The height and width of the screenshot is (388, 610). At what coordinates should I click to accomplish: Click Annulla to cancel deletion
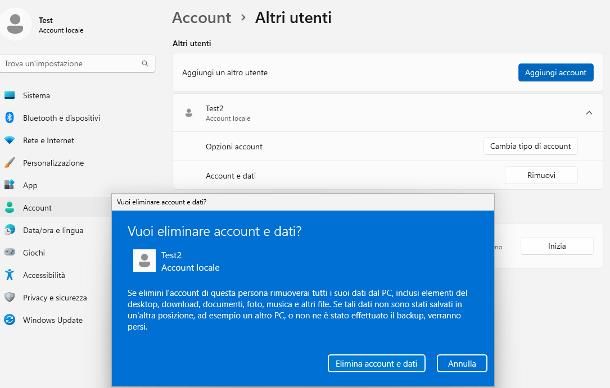click(462, 363)
